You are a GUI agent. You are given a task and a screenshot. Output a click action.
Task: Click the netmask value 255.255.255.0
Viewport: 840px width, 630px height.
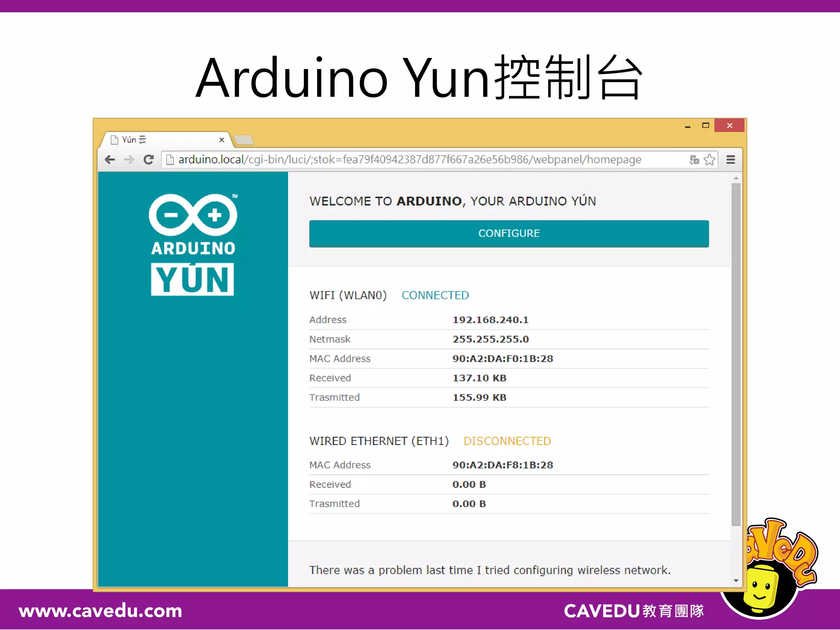pos(491,339)
